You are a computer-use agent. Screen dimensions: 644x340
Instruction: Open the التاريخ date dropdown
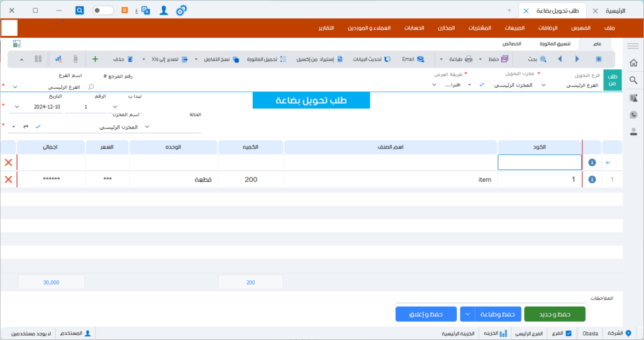coord(17,107)
